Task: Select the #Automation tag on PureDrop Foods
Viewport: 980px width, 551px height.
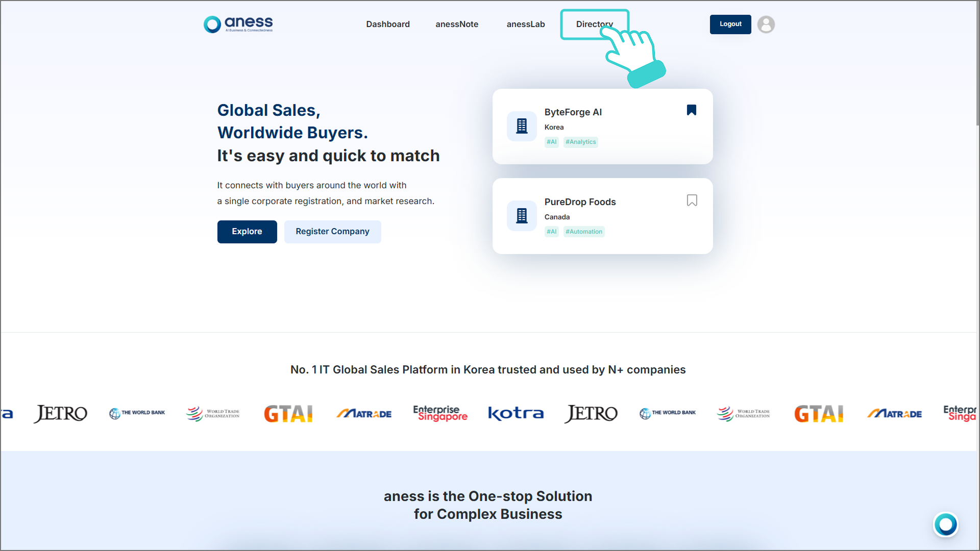Action: click(583, 232)
